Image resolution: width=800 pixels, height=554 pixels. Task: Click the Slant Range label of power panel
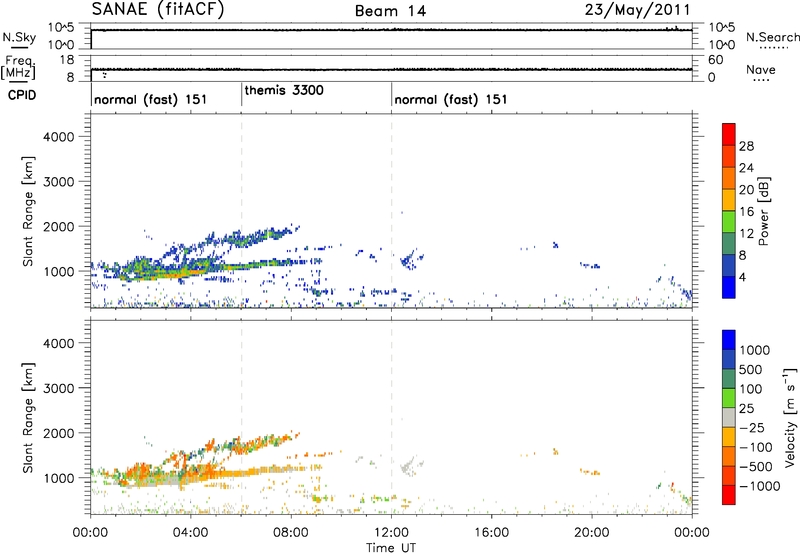28,211
